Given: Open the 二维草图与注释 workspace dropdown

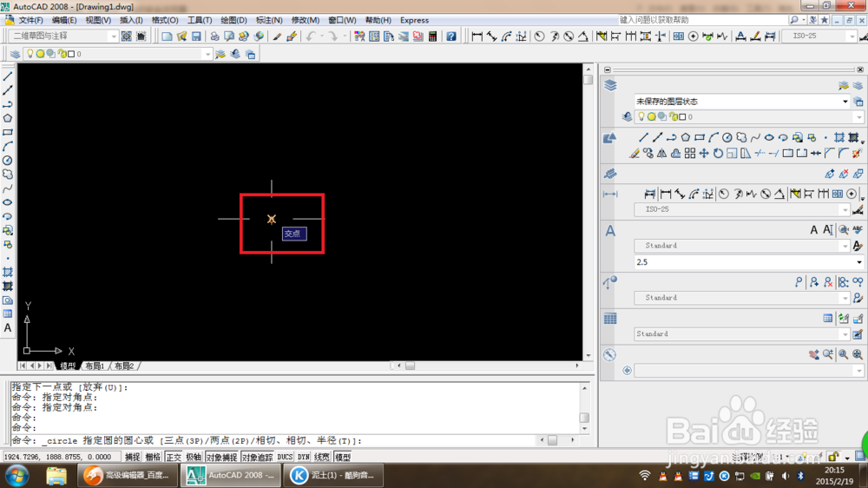Looking at the screenshot, I should click(x=63, y=36).
